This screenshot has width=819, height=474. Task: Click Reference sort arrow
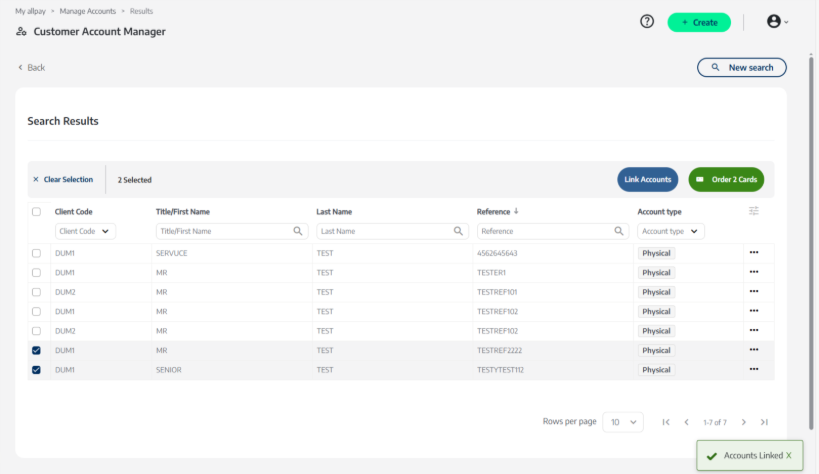(516, 211)
